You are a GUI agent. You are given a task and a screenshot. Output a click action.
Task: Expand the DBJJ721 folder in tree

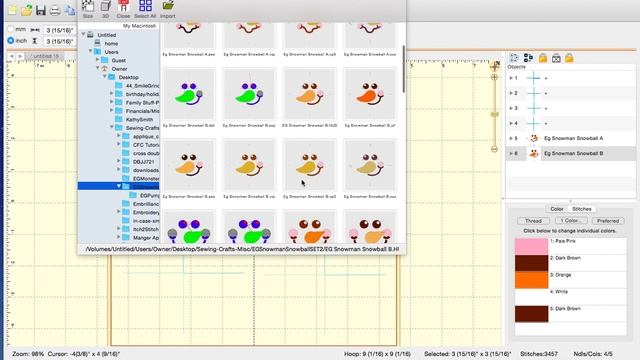pyautogui.click(x=119, y=161)
